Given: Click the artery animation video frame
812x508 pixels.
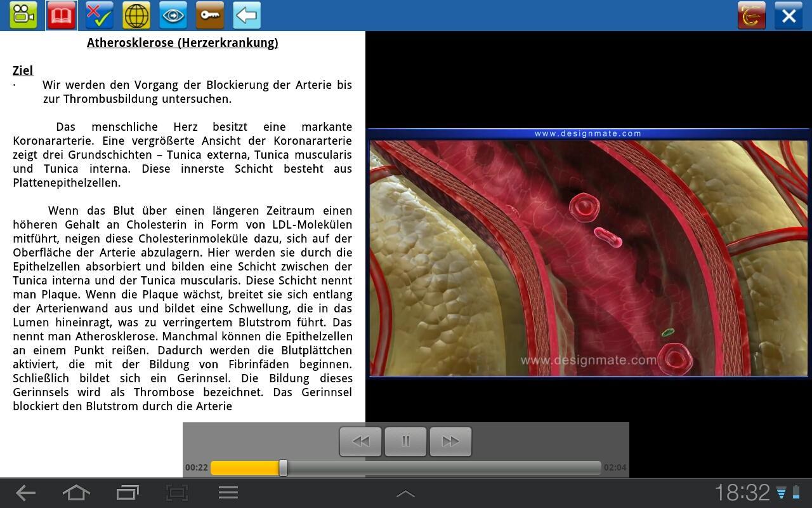Looking at the screenshot, I should 589,258.
